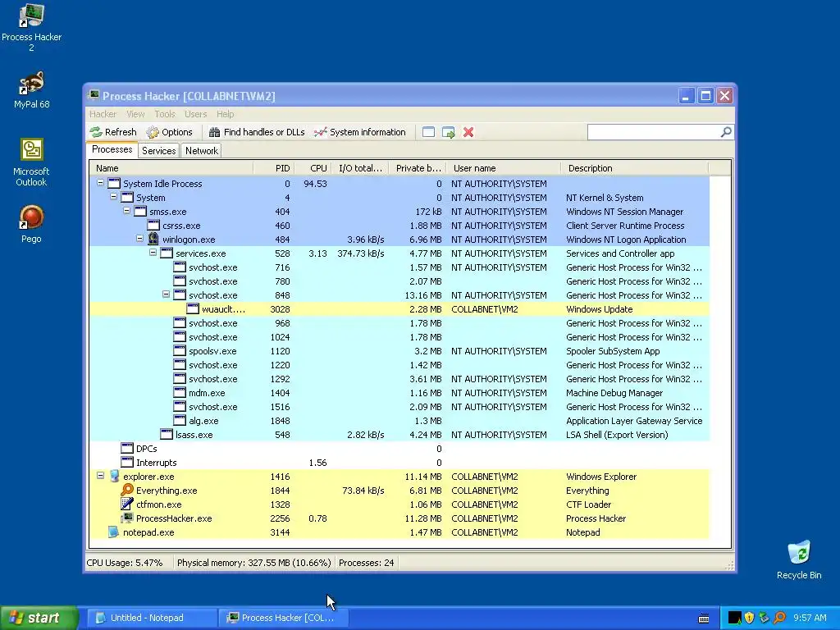Click the ProcessHacker.exe row icon
Image resolution: width=840 pixels, height=630 pixels.
(127, 518)
